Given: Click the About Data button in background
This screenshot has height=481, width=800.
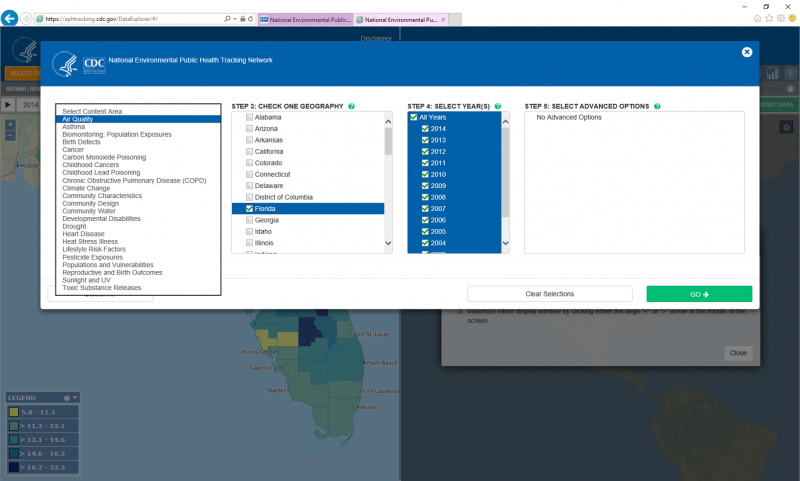Looking at the screenshot, I should [777, 105].
